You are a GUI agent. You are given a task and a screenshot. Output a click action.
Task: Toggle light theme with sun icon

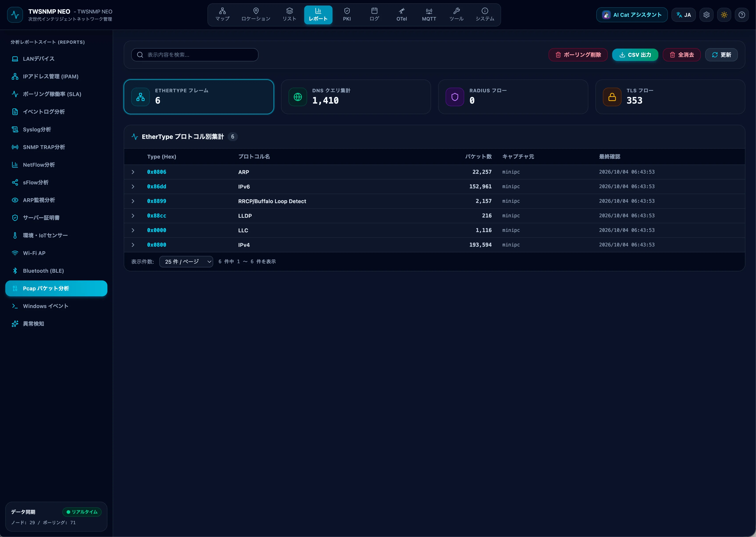click(724, 15)
